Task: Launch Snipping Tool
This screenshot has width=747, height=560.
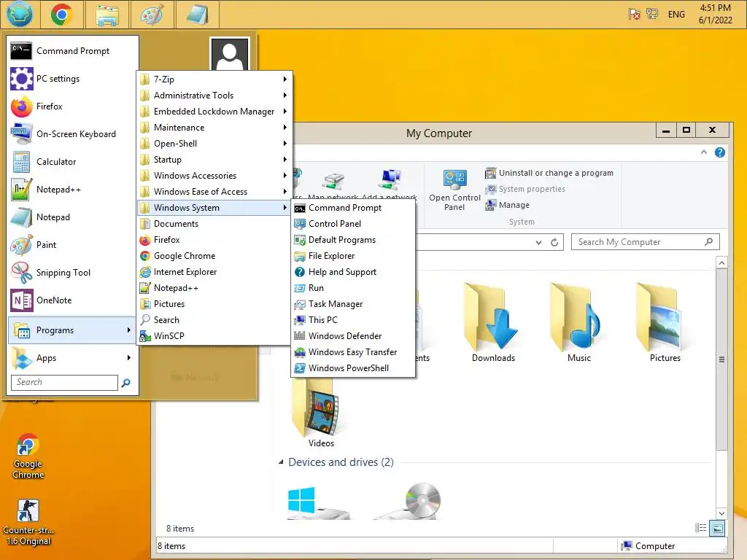Action: (x=72, y=273)
